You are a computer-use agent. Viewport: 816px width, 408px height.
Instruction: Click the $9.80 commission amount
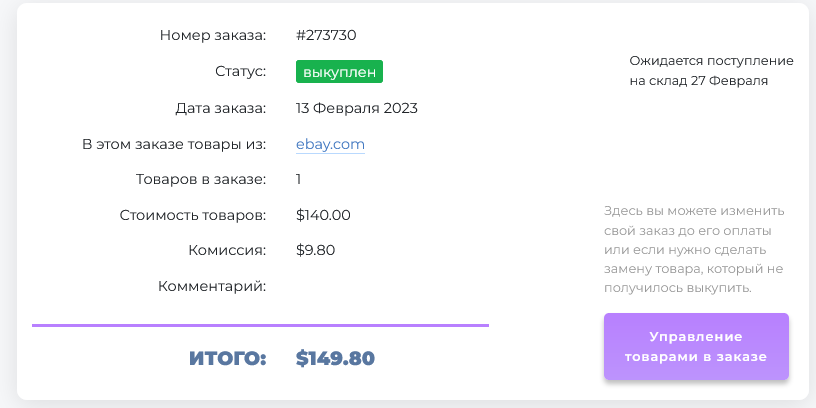click(317, 251)
